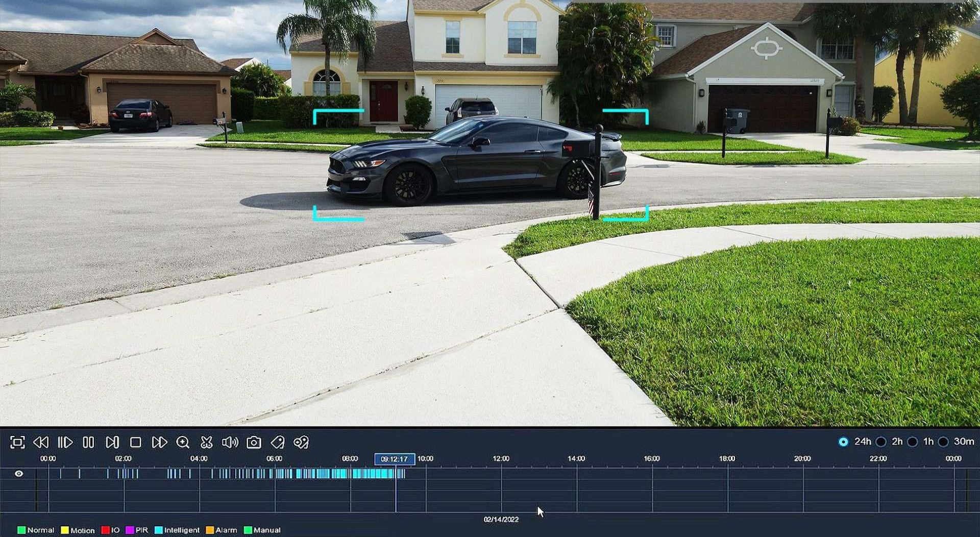Step forward one frame

112,443
